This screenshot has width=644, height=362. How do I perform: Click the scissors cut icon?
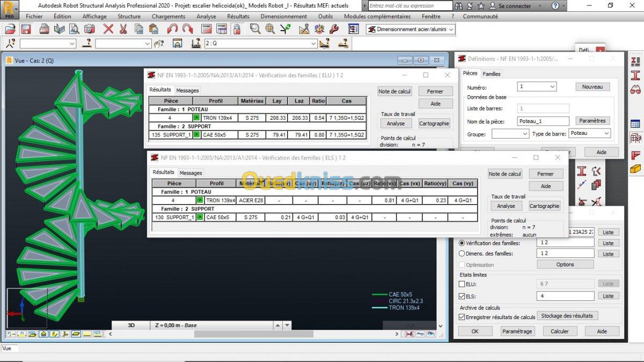click(x=123, y=29)
